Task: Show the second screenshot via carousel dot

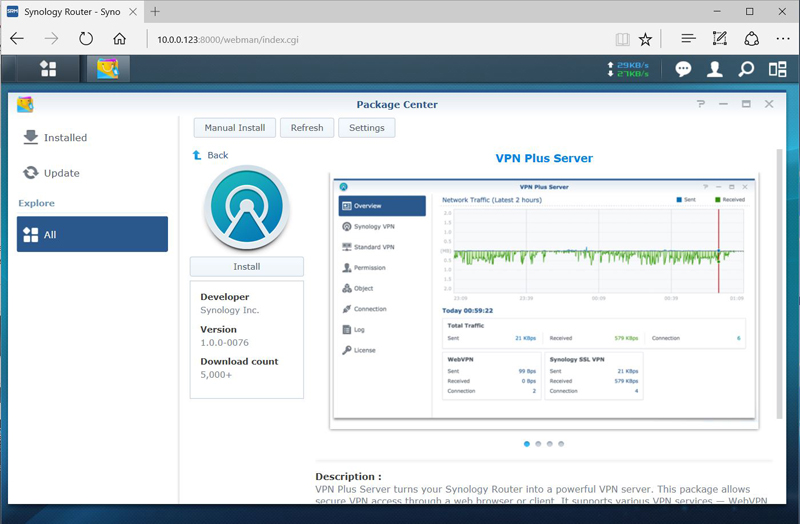Action: point(538,443)
